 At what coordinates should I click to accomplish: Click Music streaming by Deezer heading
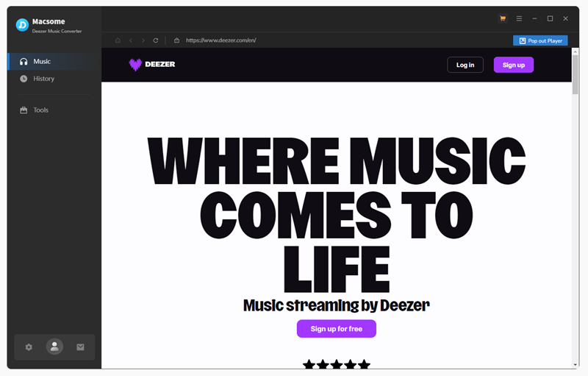[x=337, y=305]
